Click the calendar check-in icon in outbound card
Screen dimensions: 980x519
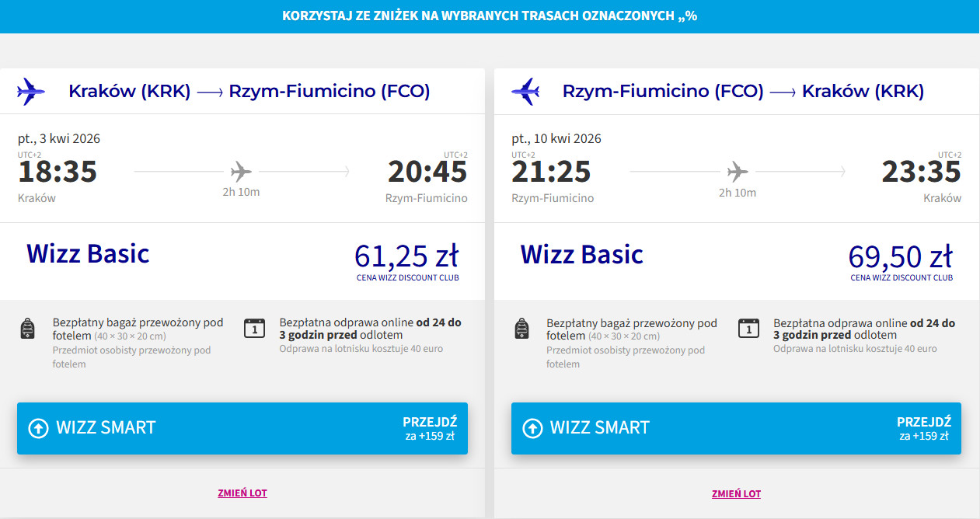(254, 328)
